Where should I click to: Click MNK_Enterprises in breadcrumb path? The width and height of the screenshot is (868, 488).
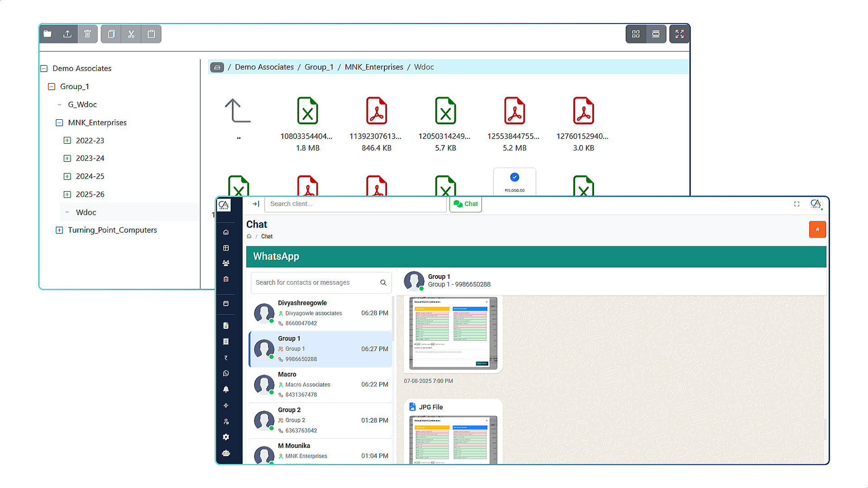pos(374,67)
